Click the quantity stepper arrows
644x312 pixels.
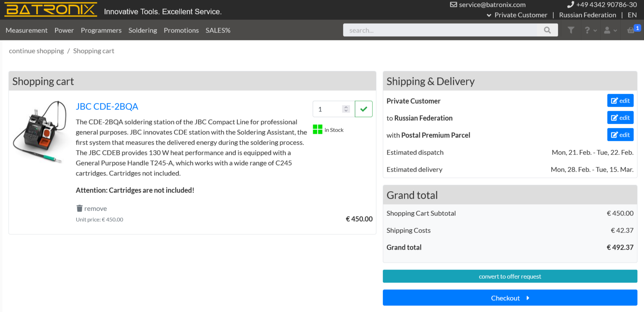click(346, 109)
